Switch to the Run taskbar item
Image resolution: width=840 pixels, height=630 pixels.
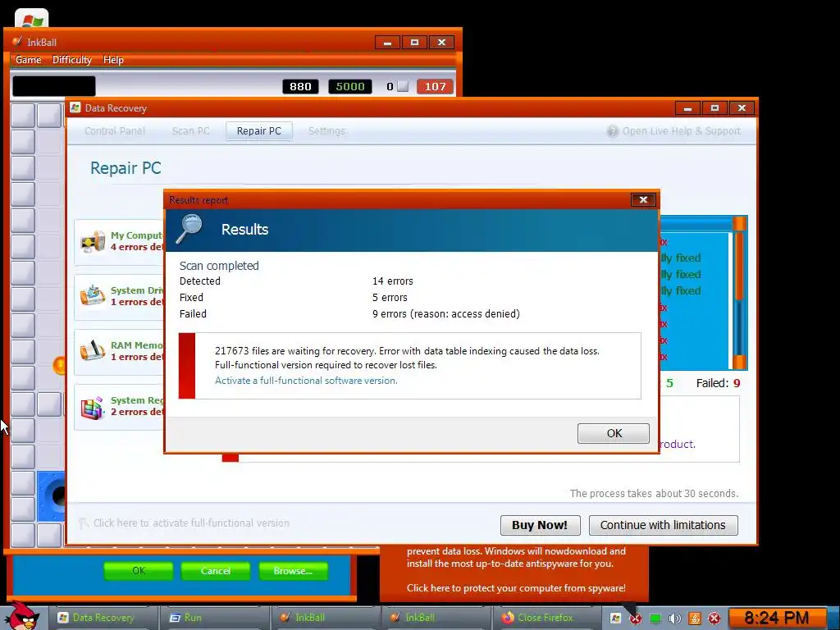point(214,618)
